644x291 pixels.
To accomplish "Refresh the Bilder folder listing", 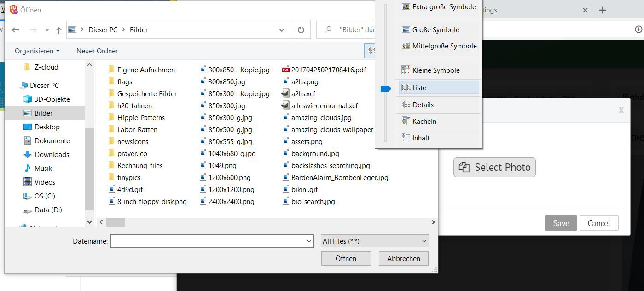I will (x=301, y=30).
